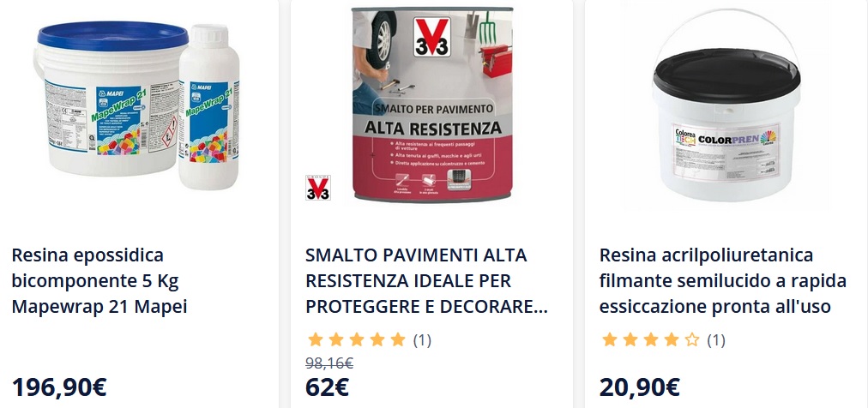The image size is (868, 408).
Task: Click the first star of the V33 rating
Action: [316, 339]
